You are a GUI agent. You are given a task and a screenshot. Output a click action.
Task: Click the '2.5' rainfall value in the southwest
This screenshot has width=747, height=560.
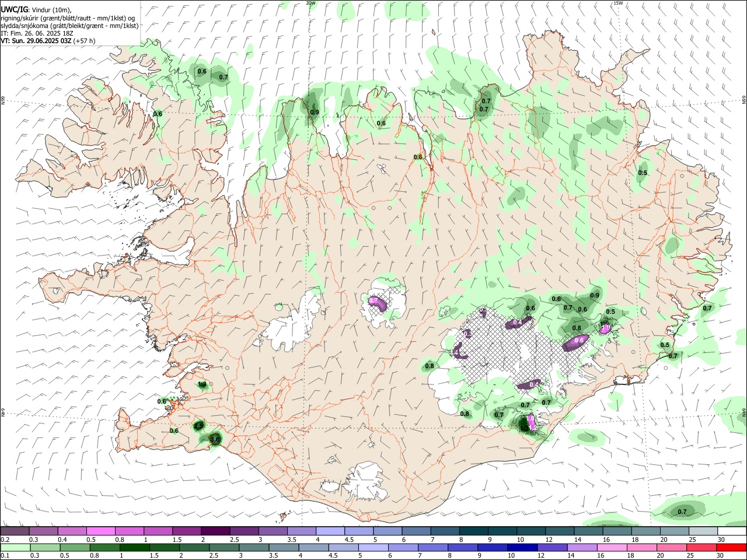tap(199, 426)
